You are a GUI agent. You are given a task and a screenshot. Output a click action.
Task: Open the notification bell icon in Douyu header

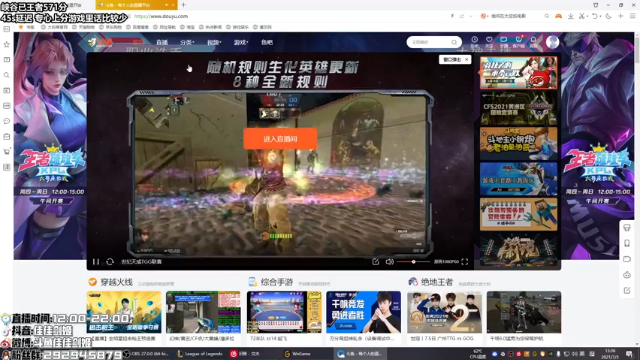[x=533, y=40]
